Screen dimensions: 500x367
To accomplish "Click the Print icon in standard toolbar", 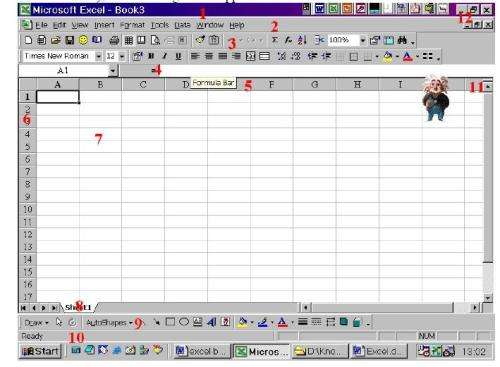I will coord(114,41).
